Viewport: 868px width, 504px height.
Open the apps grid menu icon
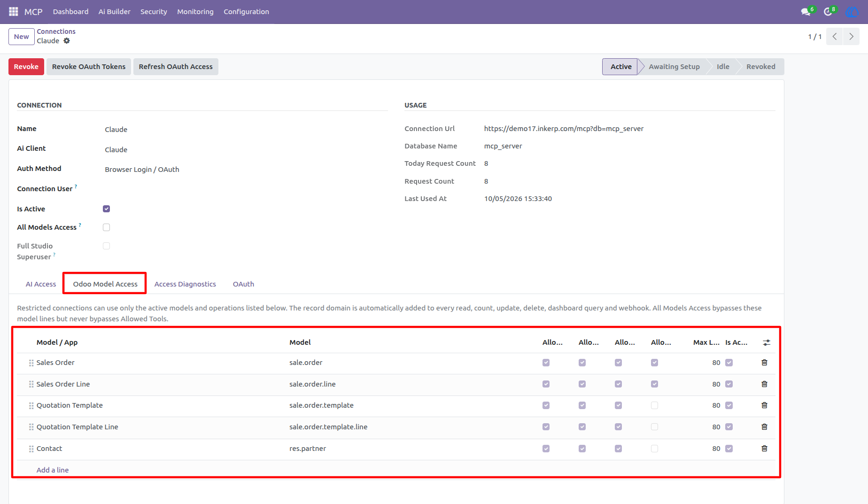pyautogui.click(x=13, y=11)
